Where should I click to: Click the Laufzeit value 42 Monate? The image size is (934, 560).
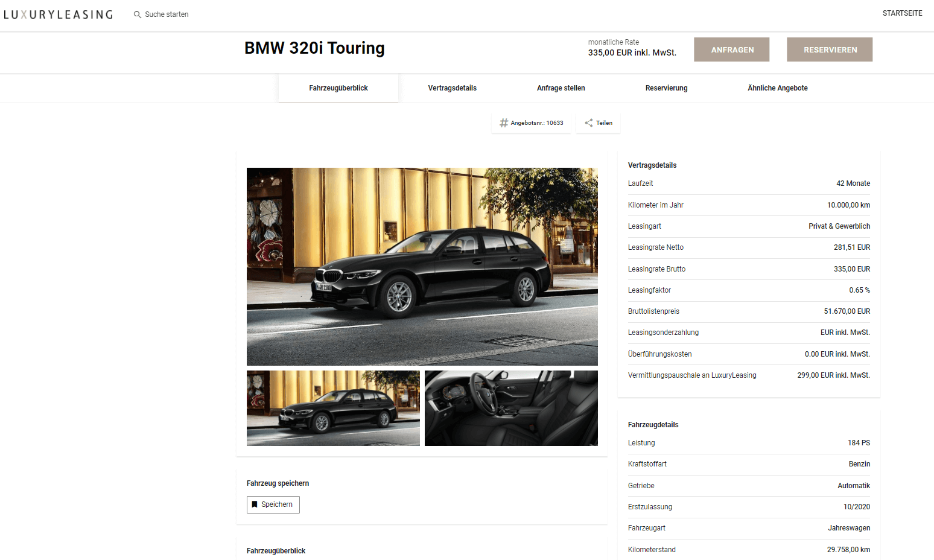[853, 183]
